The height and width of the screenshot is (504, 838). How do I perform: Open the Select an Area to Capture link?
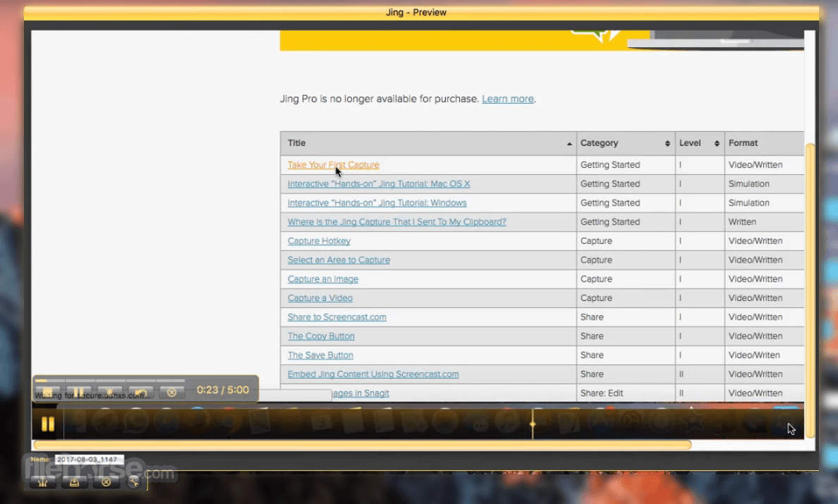[339, 260]
